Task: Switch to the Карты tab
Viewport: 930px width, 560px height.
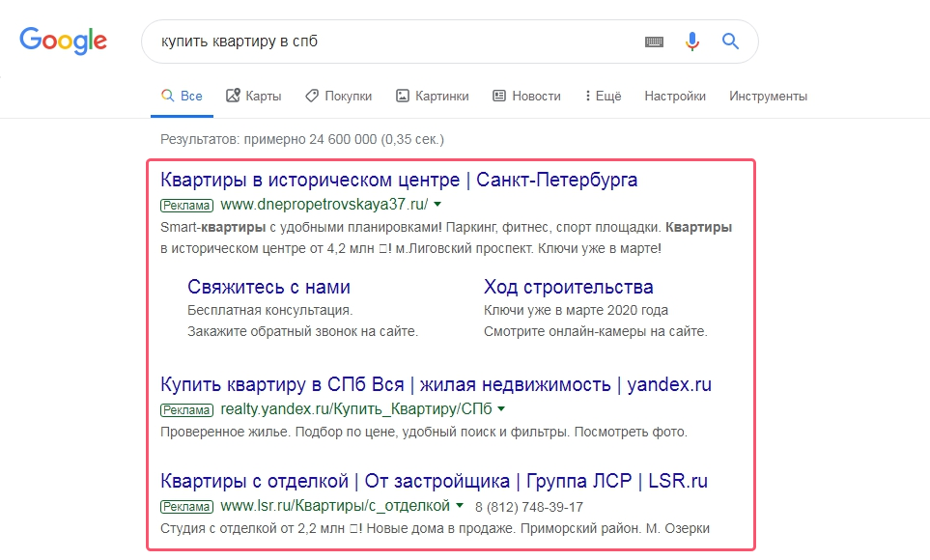Action: [x=254, y=97]
